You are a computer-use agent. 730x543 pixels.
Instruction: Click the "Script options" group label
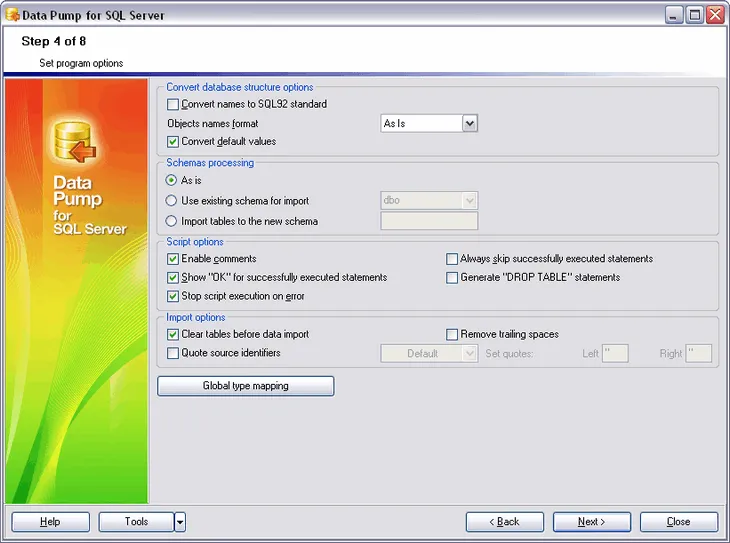click(x=195, y=242)
